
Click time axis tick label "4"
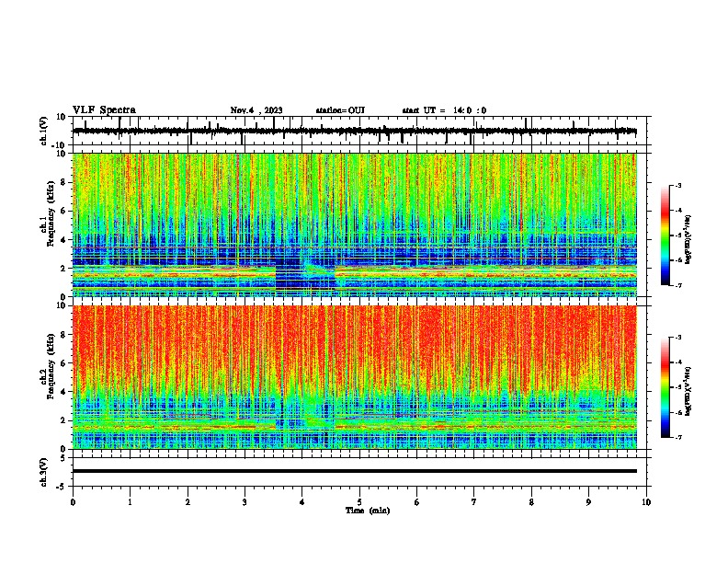coord(302,502)
